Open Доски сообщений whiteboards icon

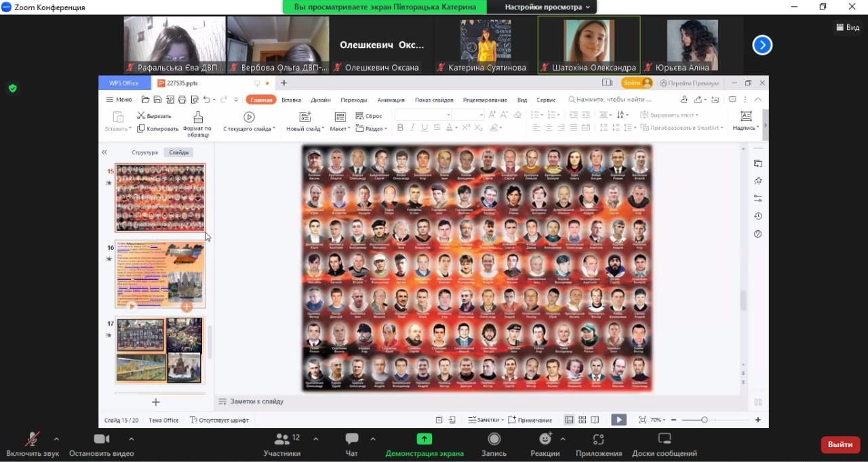click(x=664, y=440)
